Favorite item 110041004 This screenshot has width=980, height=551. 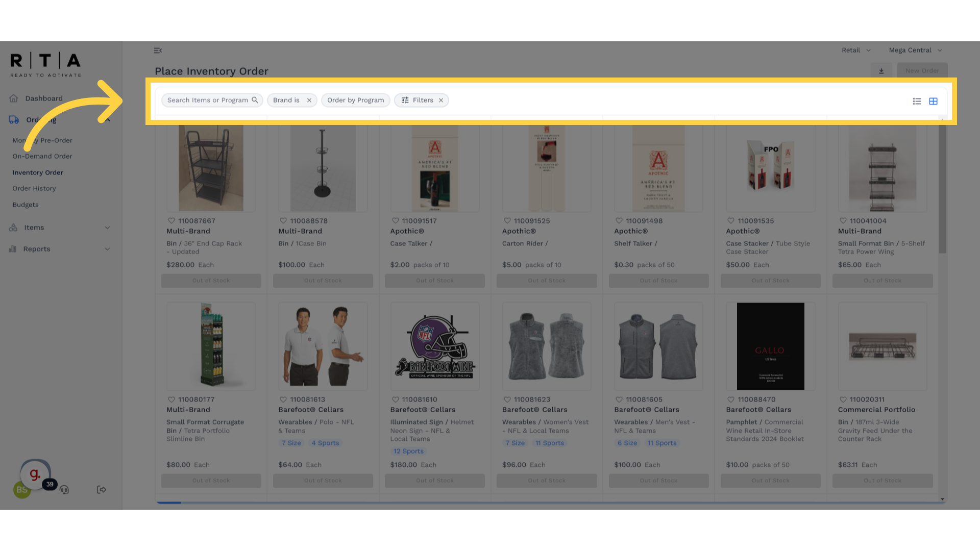[843, 221]
